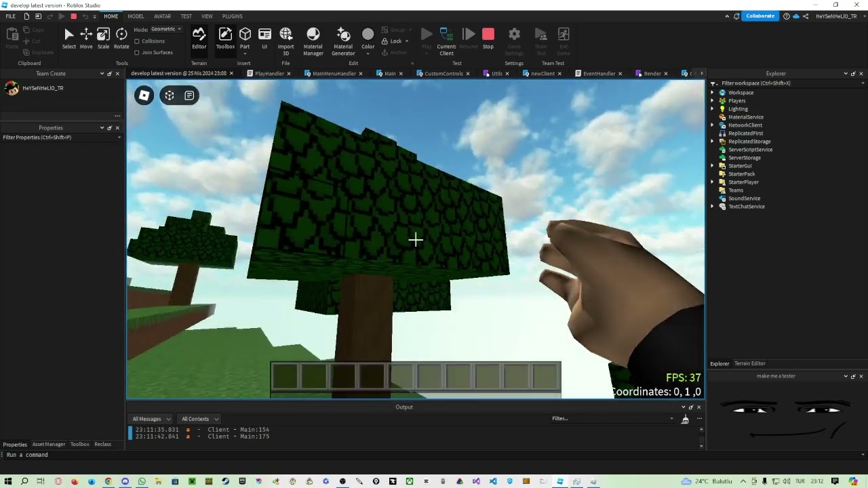
Task: Pick the Select tool in the ribbon
Action: 68,39
